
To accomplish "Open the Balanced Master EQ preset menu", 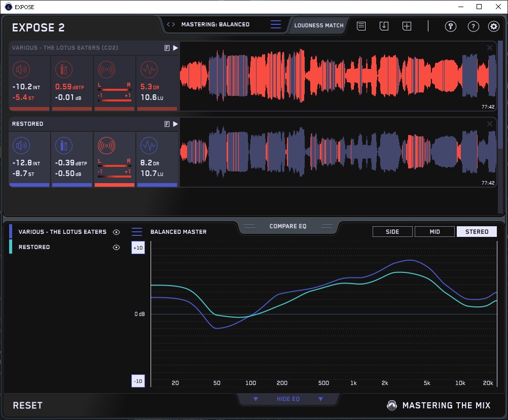I will click(x=137, y=232).
